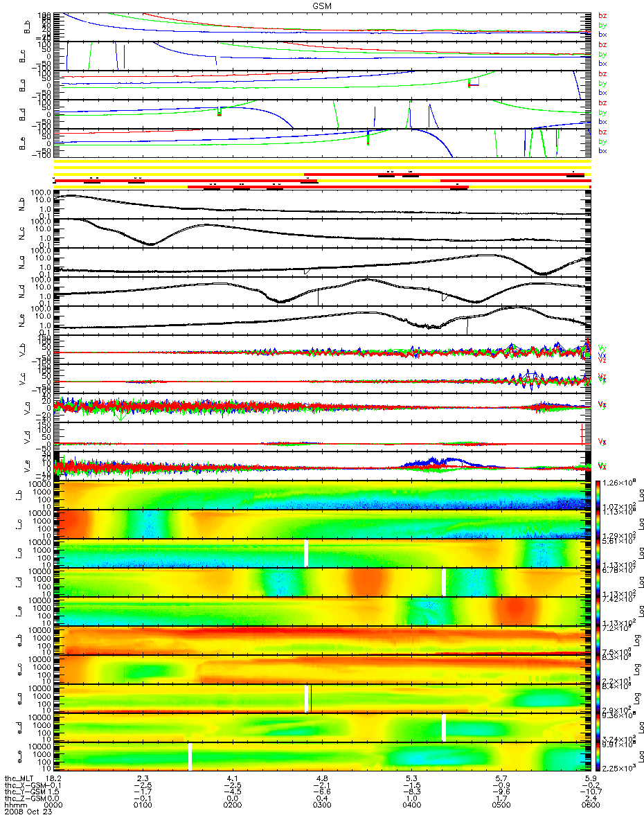Viewport: 644px width, 831px height.
Task: Click thc_Y-GSM value -8.3
Action: [411, 792]
